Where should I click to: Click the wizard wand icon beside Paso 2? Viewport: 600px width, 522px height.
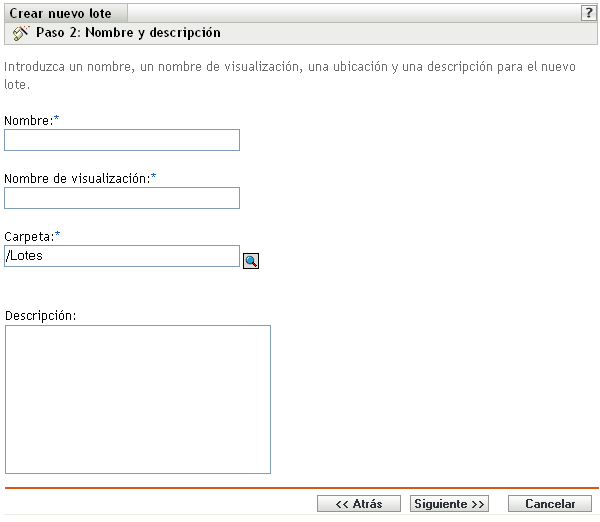point(21,33)
